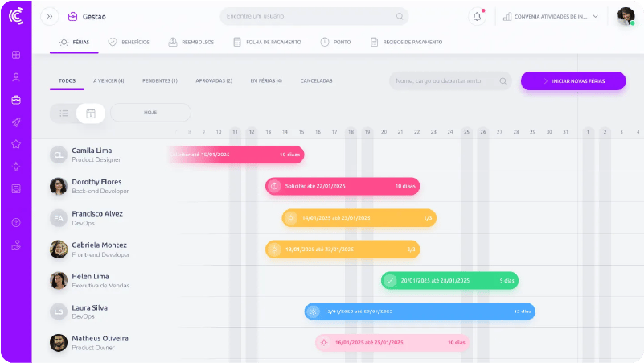
Task: Click the help question mark icon
Action: (15, 222)
